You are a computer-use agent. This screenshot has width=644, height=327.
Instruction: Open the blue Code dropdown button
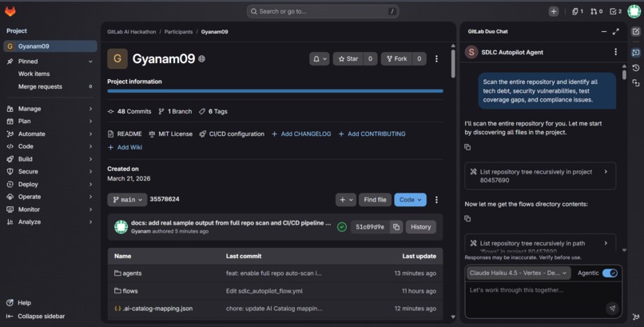coord(411,200)
